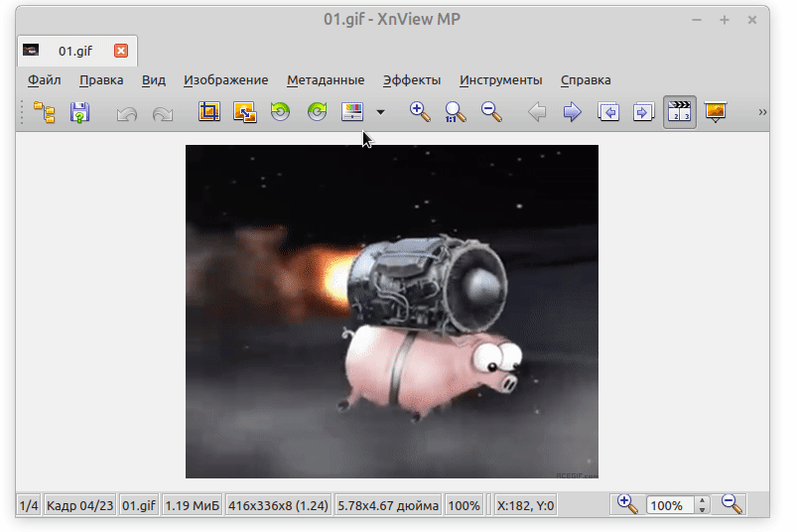797x532 pixels.
Task: Click the "01.gif" status bar filename
Action: 139,505
